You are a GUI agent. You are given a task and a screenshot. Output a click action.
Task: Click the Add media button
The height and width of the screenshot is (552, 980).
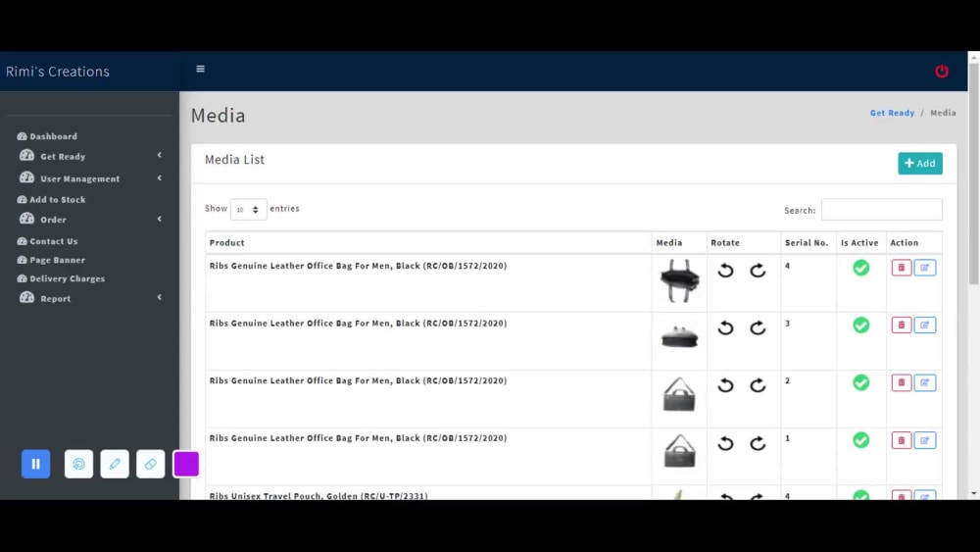pyautogui.click(x=920, y=163)
